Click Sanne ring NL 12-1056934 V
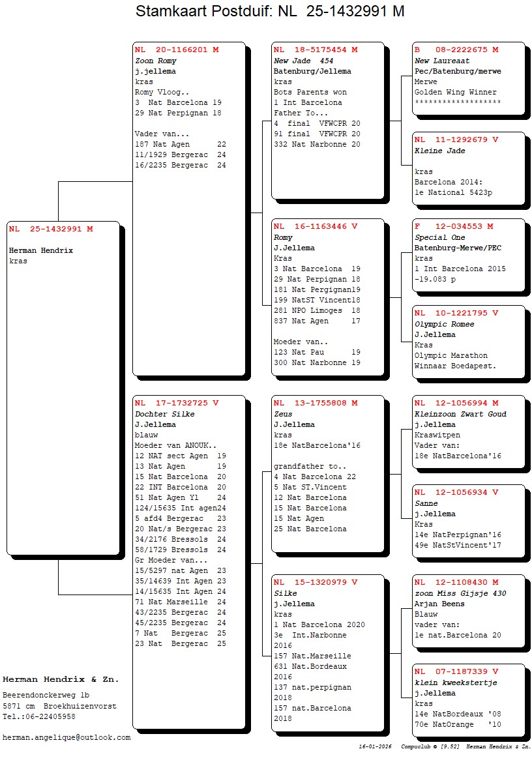This screenshot has height=764, width=532. click(456, 492)
